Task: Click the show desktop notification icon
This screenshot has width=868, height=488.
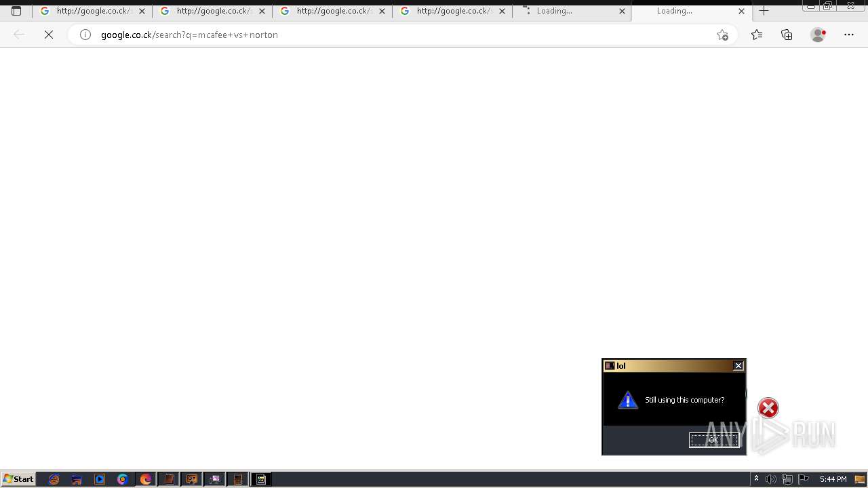Action: (x=860, y=479)
